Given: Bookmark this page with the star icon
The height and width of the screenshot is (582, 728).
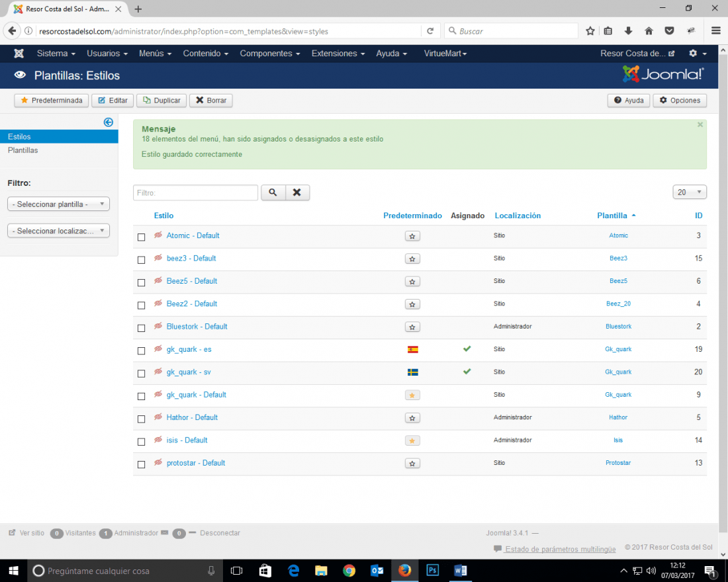Looking at the screenshot, I should [590, 31].
